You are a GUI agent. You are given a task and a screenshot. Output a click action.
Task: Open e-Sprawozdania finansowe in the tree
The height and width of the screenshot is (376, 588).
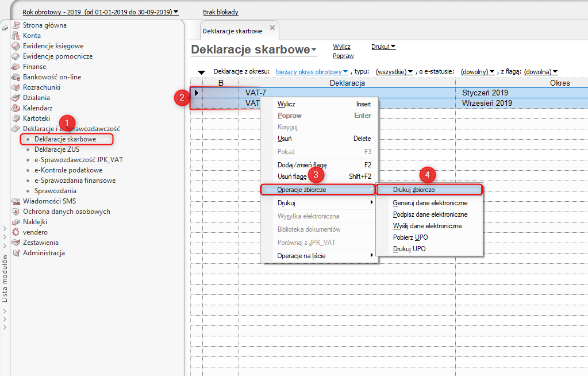click(75, 181)
